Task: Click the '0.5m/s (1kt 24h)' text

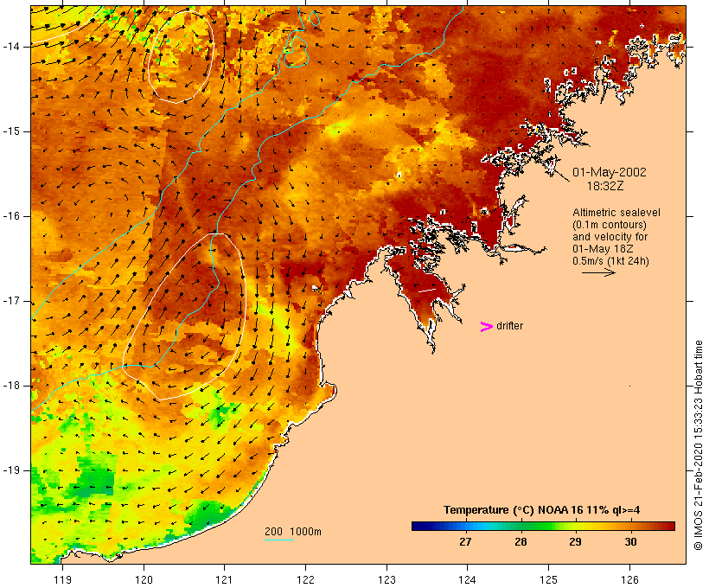Action: [x=610, y=261]
